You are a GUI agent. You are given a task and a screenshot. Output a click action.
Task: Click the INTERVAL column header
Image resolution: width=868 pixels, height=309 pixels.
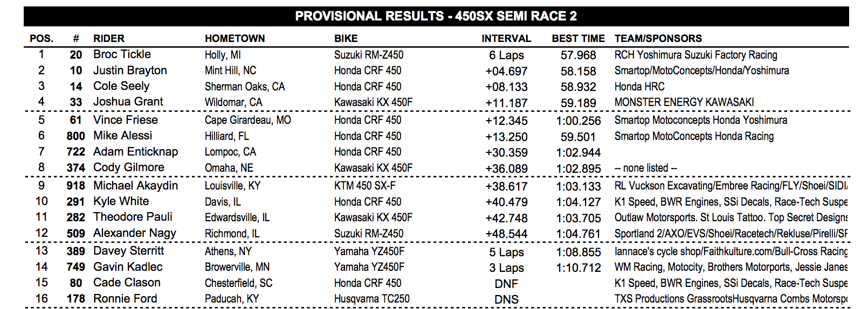tap(506, 38)
